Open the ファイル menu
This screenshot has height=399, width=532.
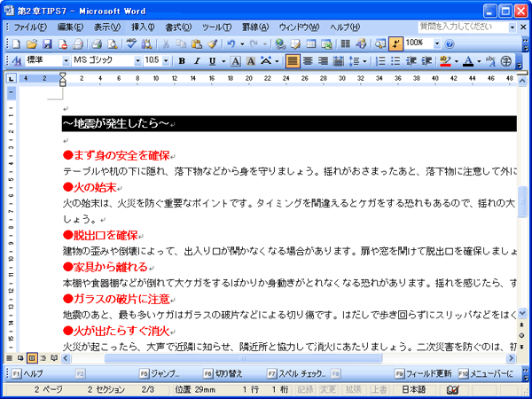(30, 27)
